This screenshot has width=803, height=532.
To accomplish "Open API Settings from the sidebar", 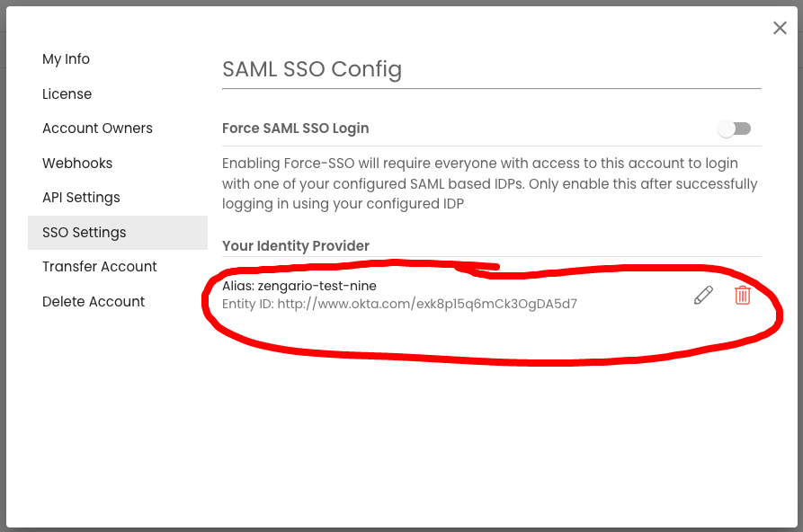I will tap(82, 198).
